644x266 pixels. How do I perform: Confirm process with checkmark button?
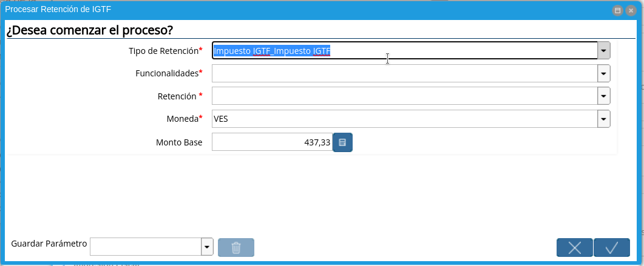612,248
